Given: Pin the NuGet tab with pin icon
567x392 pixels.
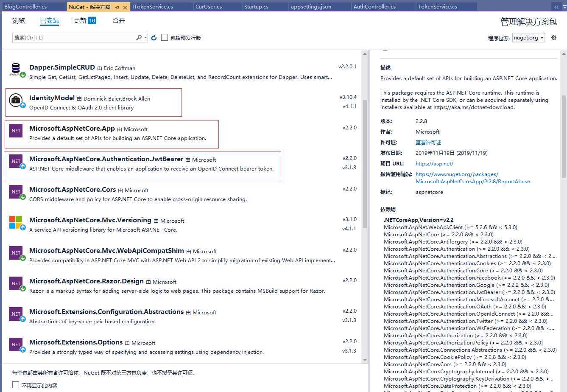Looking at the screenshot, I should (117, 7).
